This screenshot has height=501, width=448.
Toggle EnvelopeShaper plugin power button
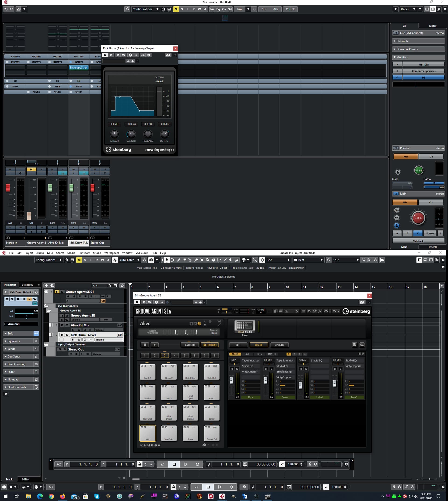pos(105,55)
